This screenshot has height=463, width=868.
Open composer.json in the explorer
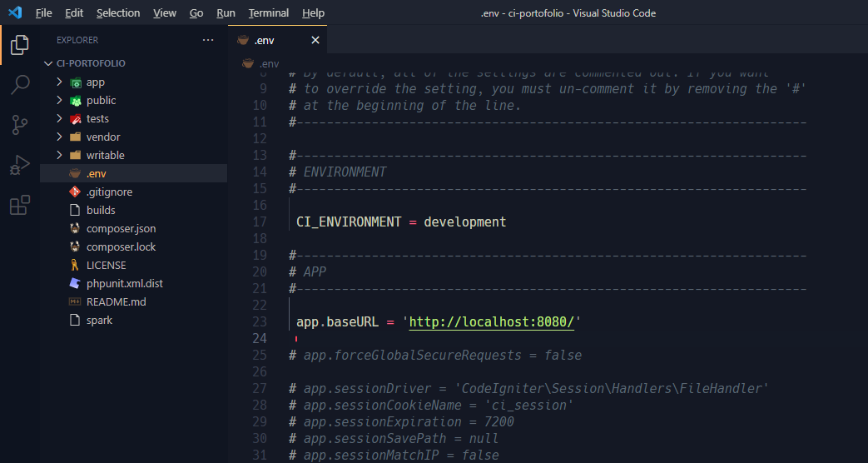[121, 229]
